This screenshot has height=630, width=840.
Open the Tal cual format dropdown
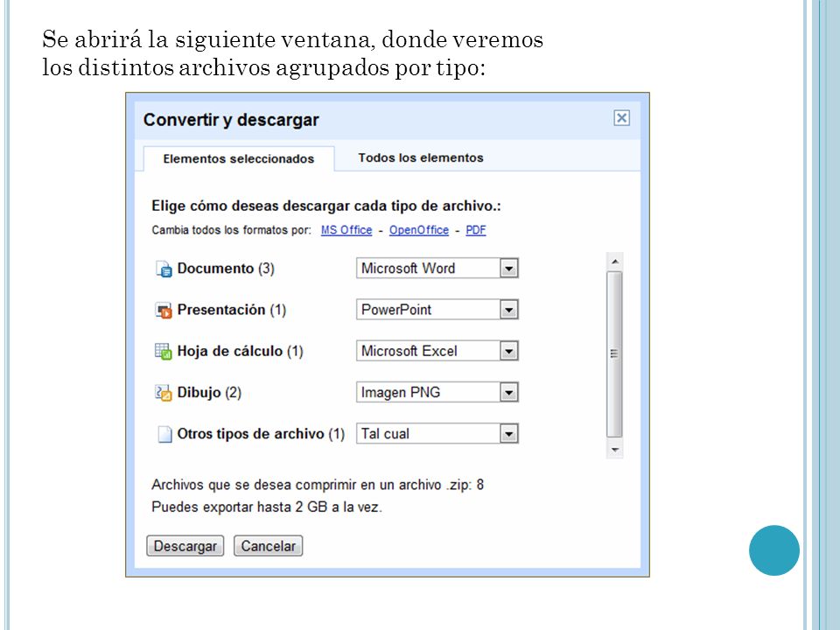coord(437,433)
